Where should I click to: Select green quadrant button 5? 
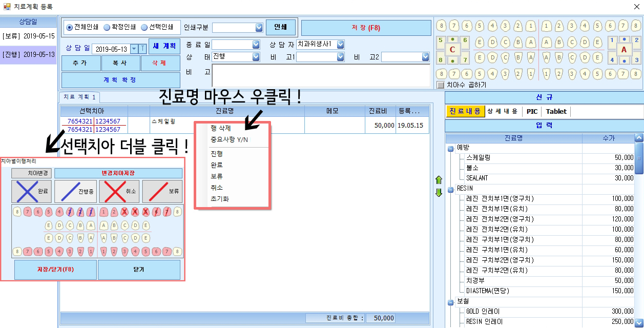440,40
